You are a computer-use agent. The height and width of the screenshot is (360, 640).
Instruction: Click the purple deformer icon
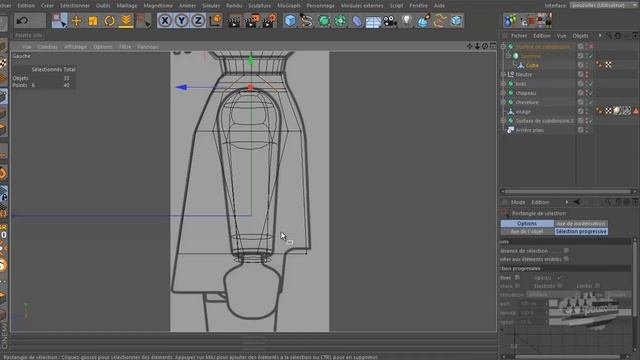pyautogui.click(x=356, y=21)
